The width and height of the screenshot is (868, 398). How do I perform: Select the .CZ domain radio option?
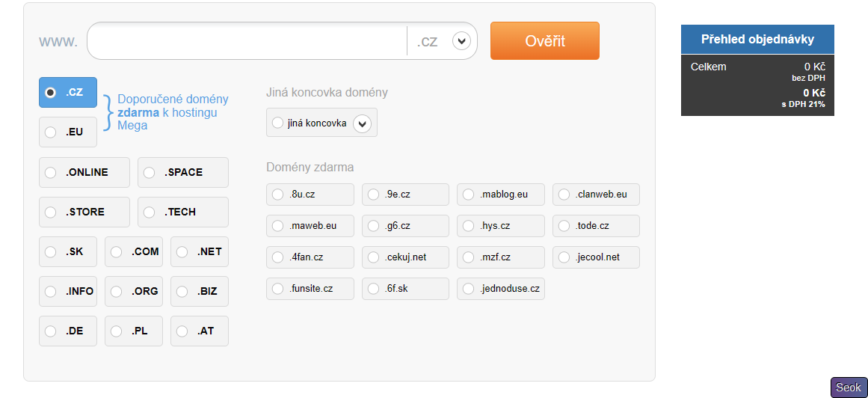51,93
